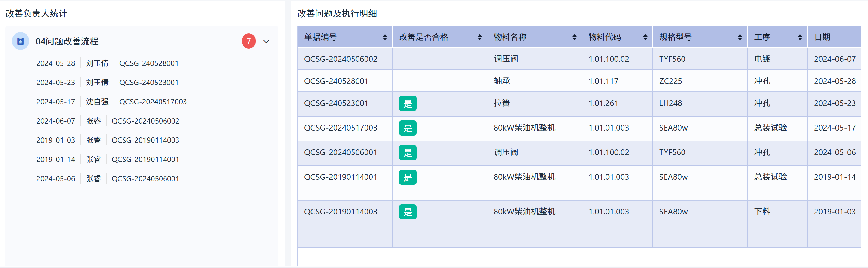Click 改善负责人统计 panel title
The height and width of the screenshot is (268, 868).
(x=36, y=14)
